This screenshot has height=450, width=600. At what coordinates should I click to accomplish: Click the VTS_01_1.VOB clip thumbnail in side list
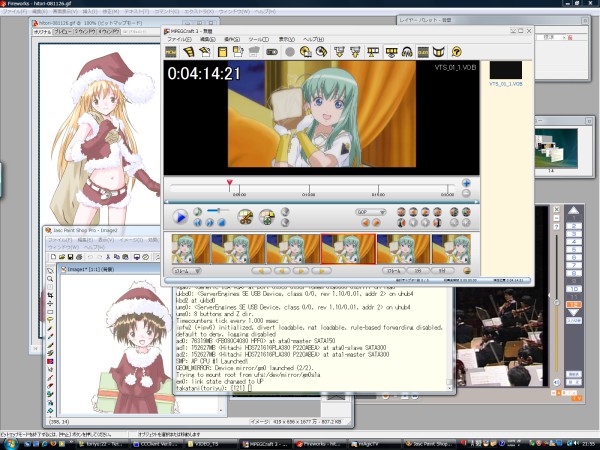(505, 70)
